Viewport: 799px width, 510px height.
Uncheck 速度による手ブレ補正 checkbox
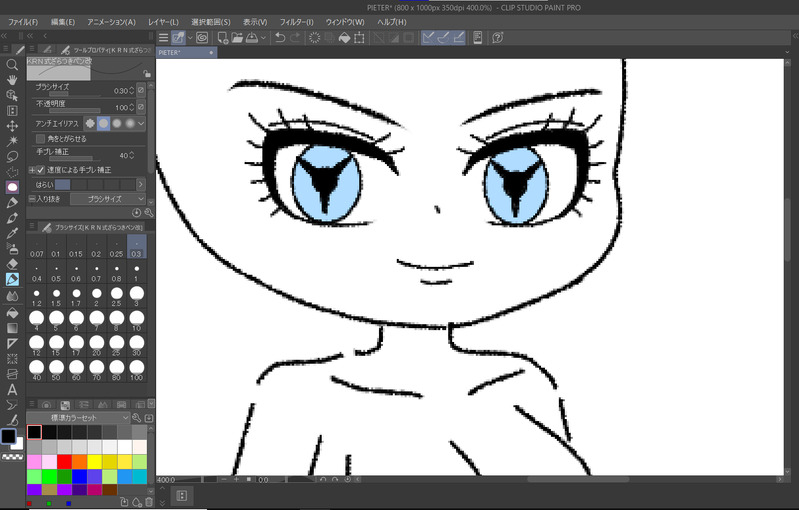click(41, 170)
